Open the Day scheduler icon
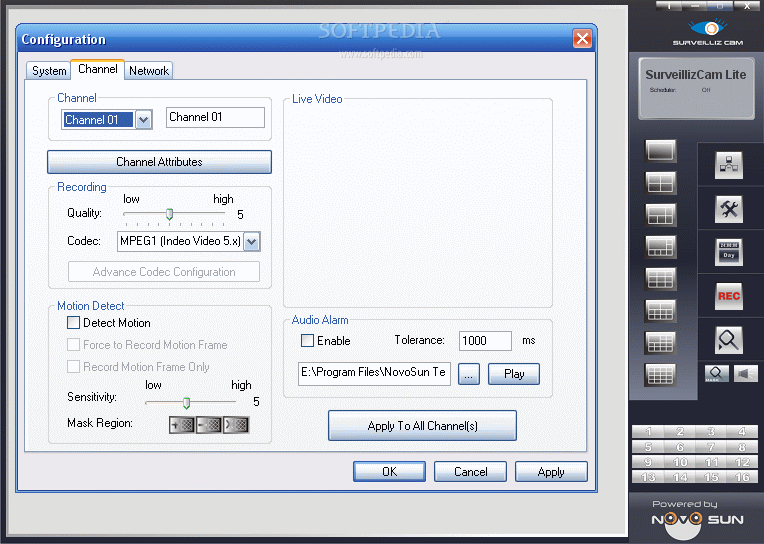Screen dimensions: 764x544 (x=729, y=252)
